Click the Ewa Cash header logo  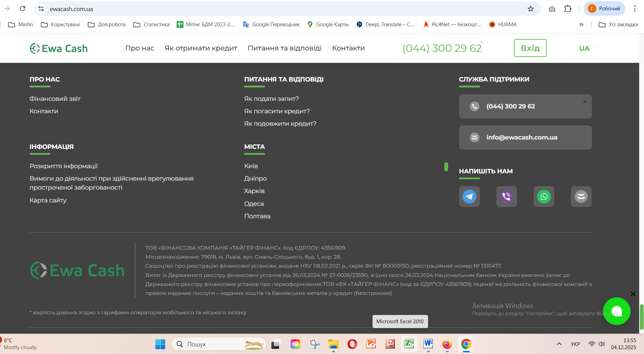[59, 48]
